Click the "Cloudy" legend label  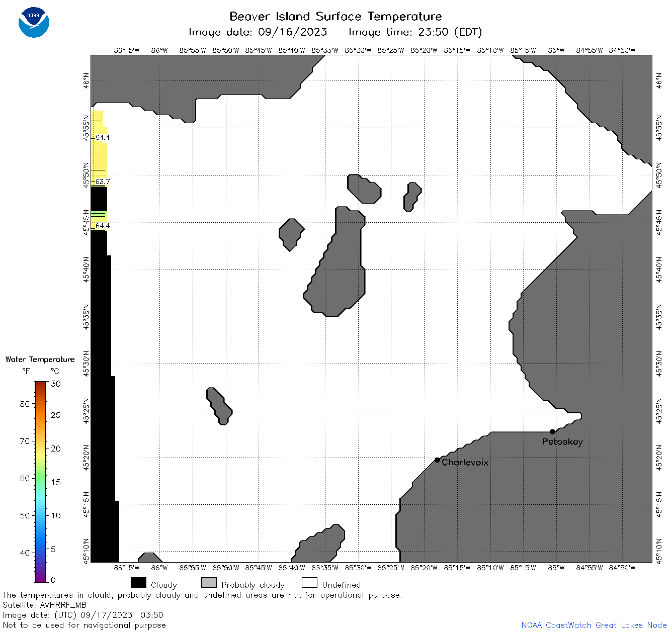click(163, 585)
